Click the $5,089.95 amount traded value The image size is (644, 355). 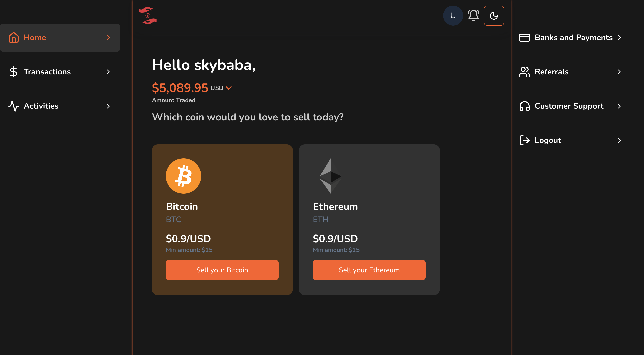point(180,88)
